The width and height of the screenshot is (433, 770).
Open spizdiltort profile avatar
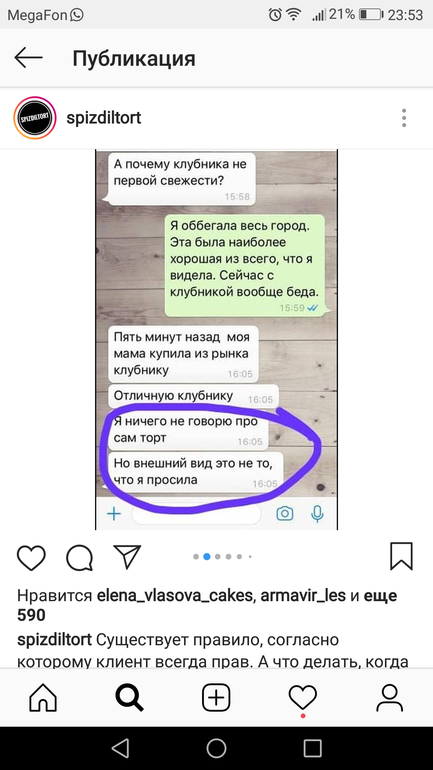[34, 118]
